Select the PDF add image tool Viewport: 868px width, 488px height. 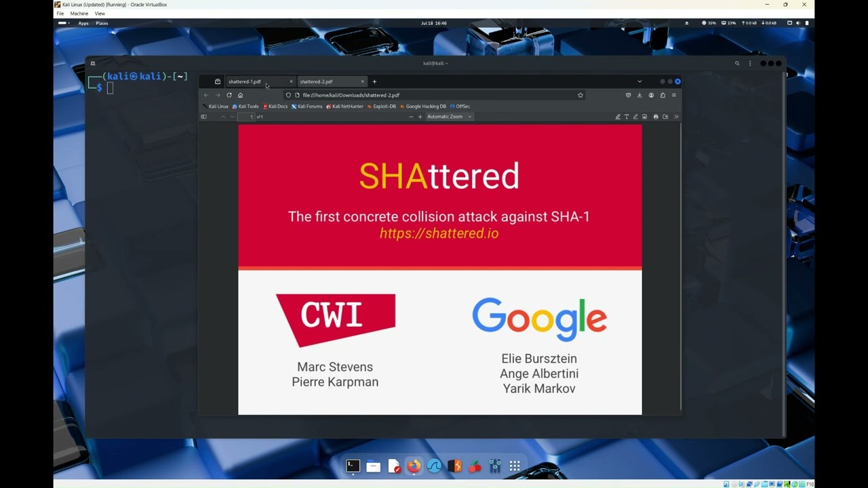[x=644, y=117]
